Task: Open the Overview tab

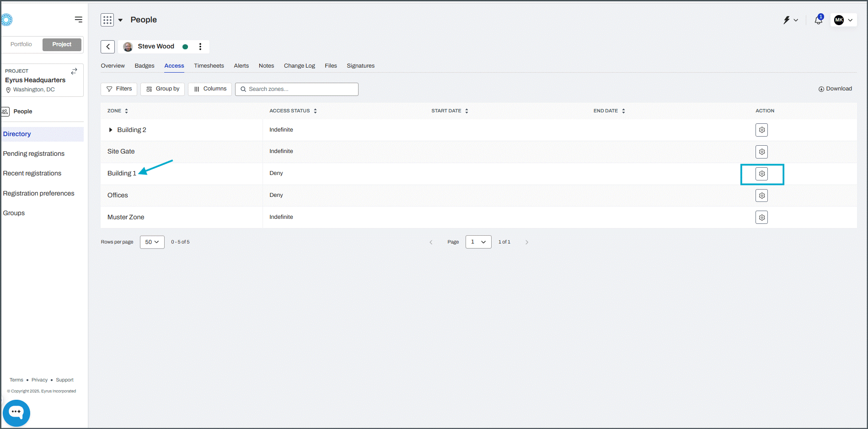Action: pos(113,66)
